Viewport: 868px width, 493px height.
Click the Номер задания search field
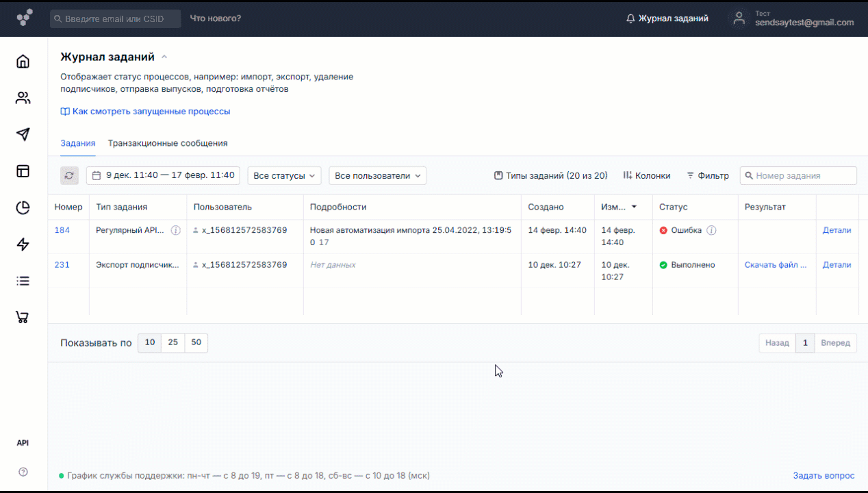pyautogui.click(x=803, y=176)
